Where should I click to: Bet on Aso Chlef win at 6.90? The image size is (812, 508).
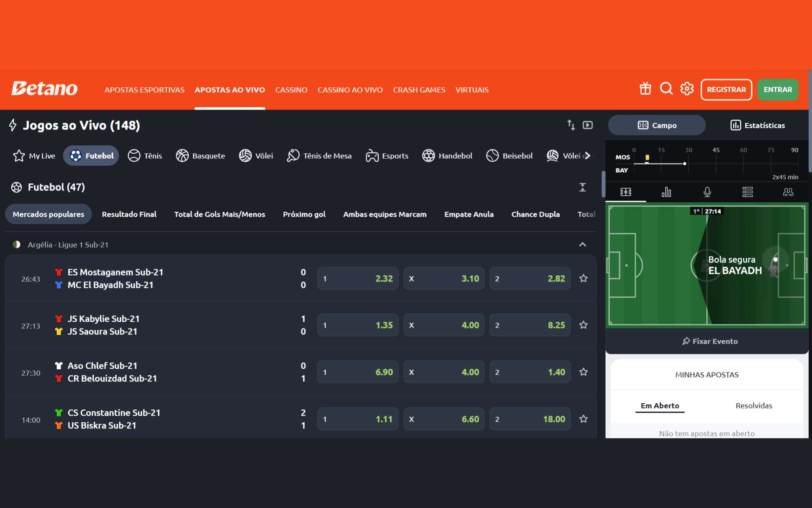point(358,372)
